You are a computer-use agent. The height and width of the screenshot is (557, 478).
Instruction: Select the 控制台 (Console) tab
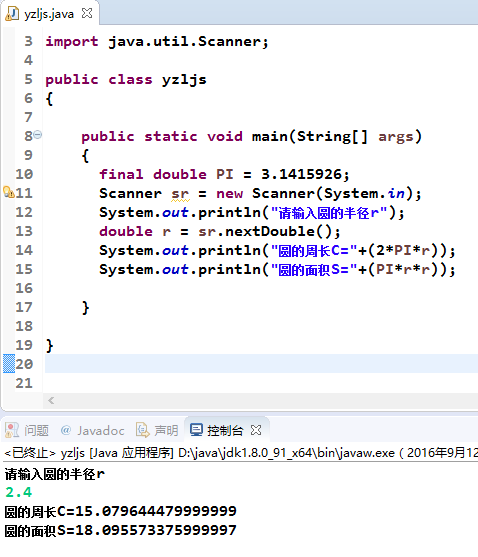[x=226, y=430]
